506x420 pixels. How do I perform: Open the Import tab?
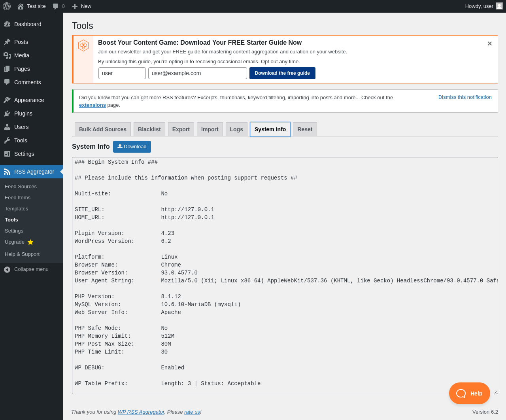(x=210, y=129)
